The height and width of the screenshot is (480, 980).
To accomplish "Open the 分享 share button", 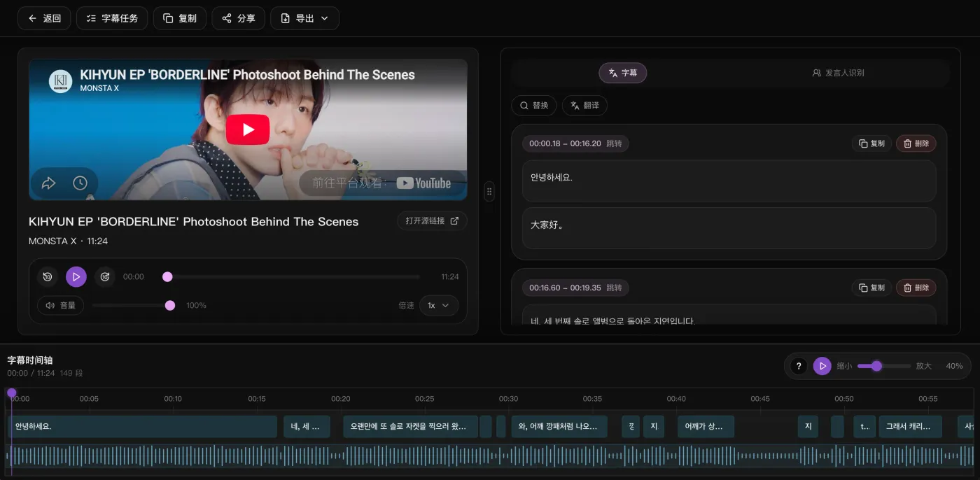I will coord(239,18).
